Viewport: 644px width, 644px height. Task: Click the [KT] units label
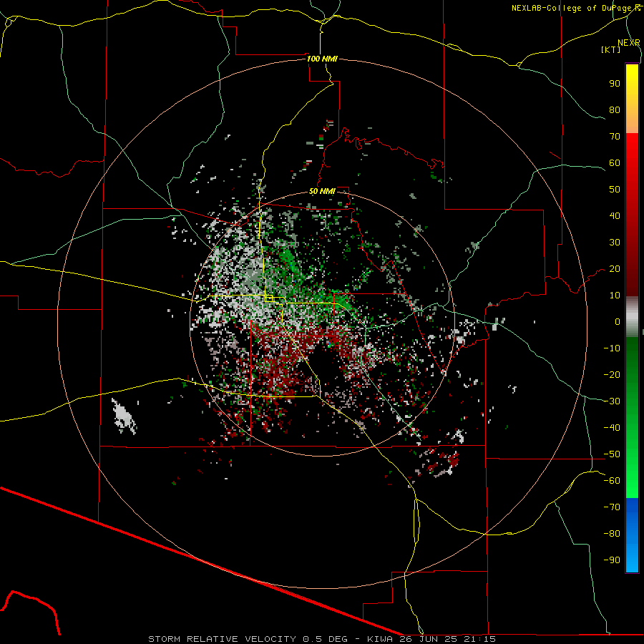[x=611, y=49]
